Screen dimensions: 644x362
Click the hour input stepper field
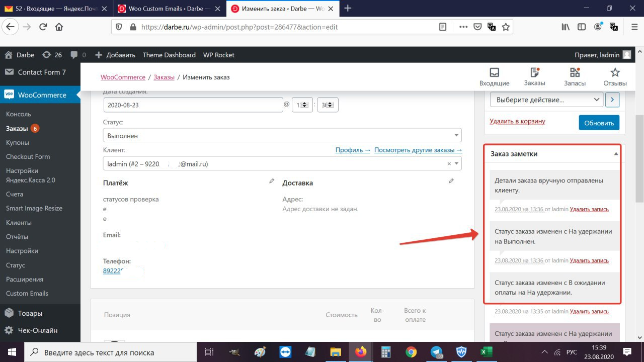coord(302,105)
